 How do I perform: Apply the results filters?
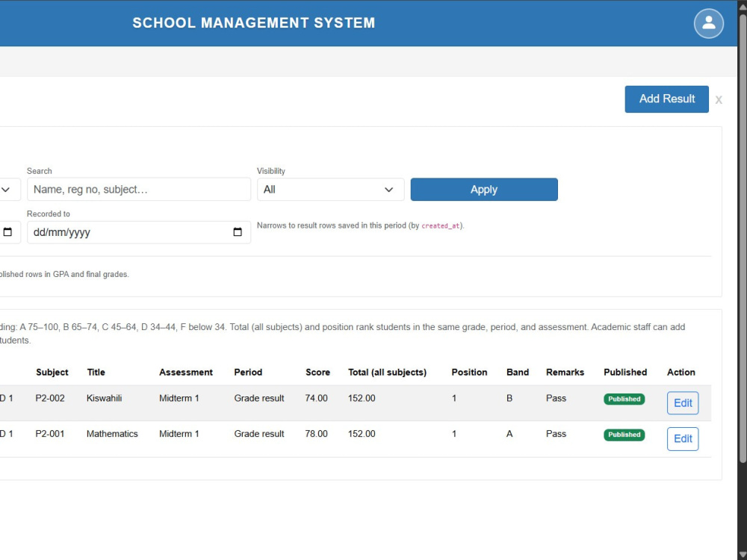tap(484, 190)
